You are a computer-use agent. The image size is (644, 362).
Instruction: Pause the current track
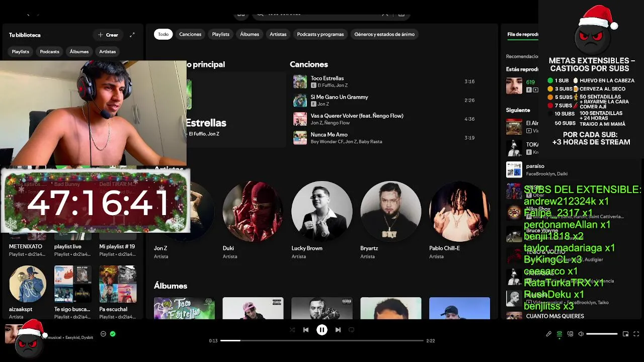tap(322, 330)
